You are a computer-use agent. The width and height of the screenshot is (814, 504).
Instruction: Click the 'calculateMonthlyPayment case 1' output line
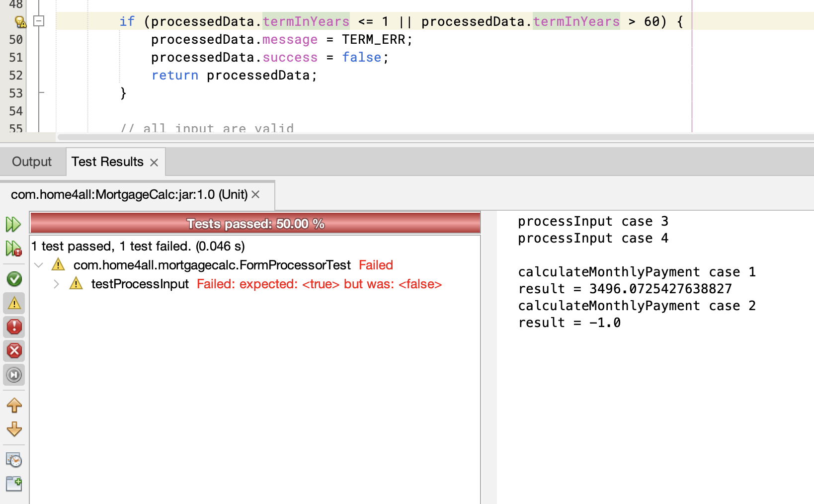point(637,272)
